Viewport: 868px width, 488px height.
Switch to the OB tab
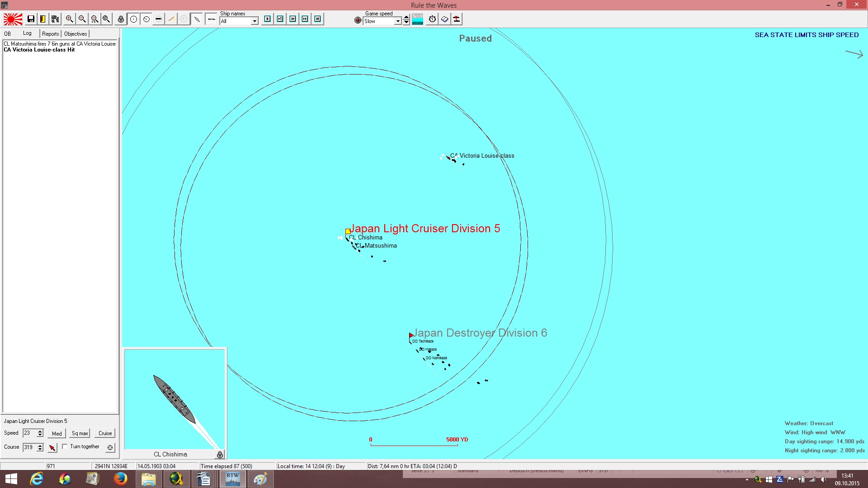click(x=7, y=34)
